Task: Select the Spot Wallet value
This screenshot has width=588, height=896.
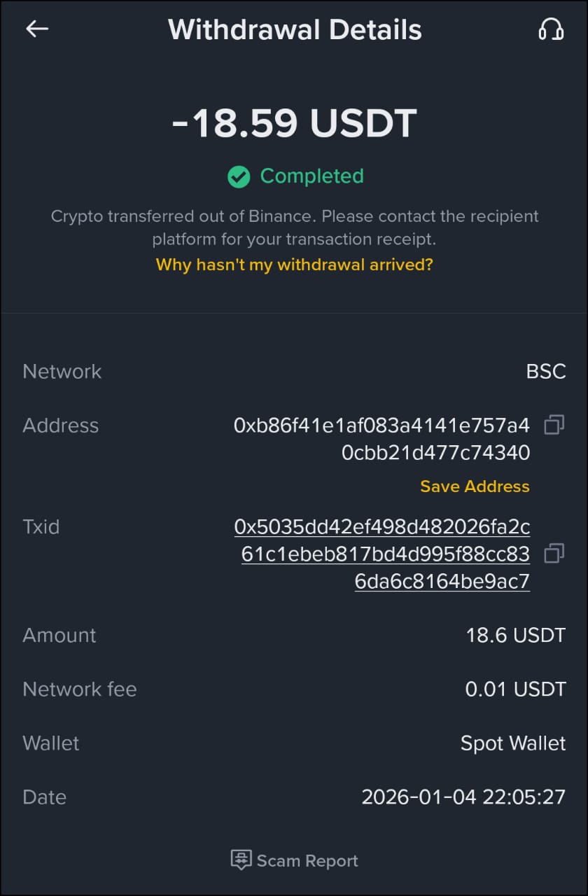Action: click(x=512, y=743)
